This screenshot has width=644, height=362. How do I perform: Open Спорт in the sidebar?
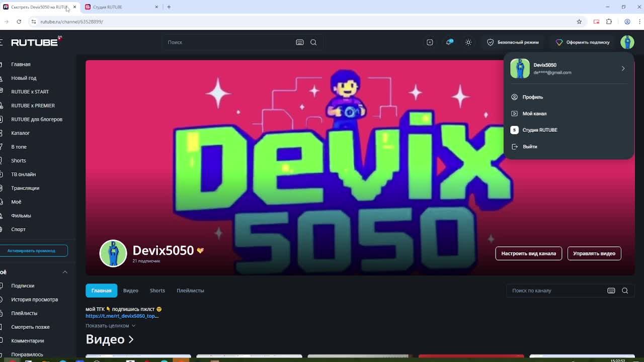[x=19, y=229]
